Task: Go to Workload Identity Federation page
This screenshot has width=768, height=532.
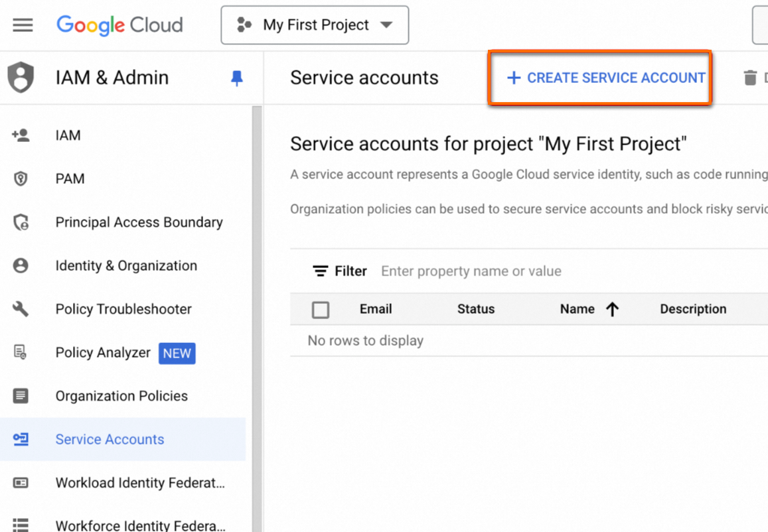Action: 140,483
